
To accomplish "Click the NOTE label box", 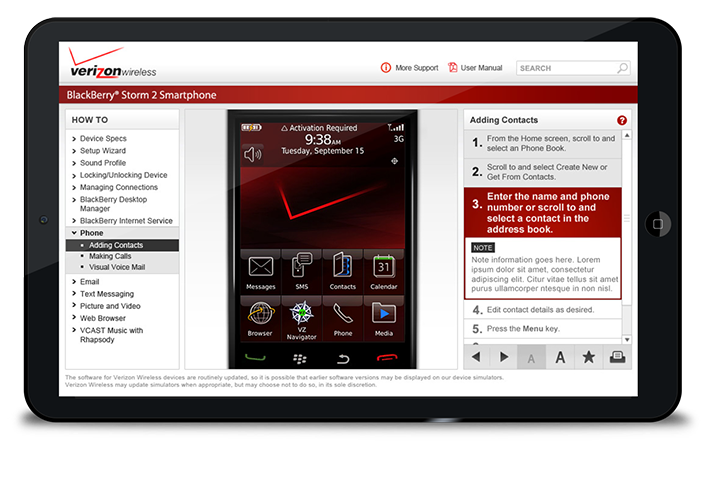I will [x=483, y=248].
